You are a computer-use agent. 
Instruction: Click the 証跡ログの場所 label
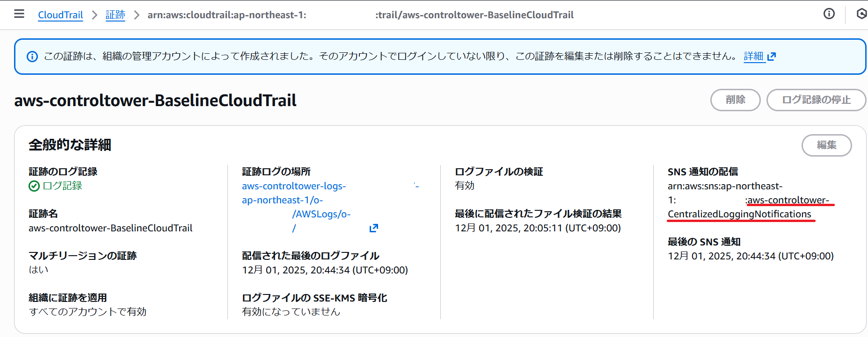276,172
